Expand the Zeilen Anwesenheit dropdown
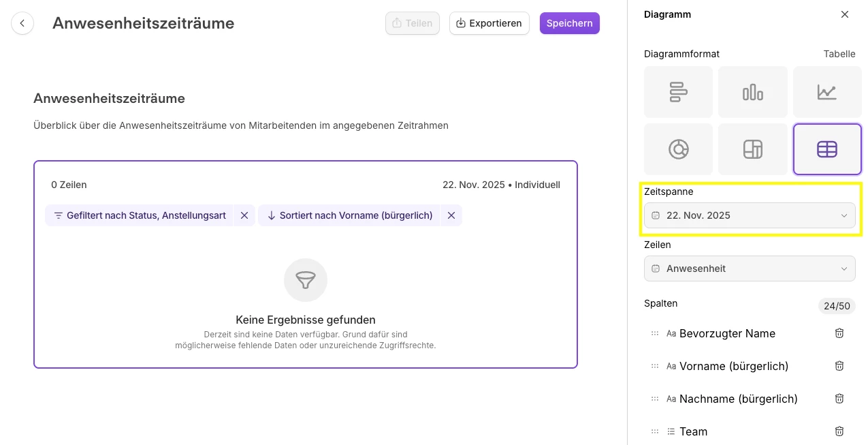The width and height of the screenshot is (868, 445). click(x=750, y=268)
